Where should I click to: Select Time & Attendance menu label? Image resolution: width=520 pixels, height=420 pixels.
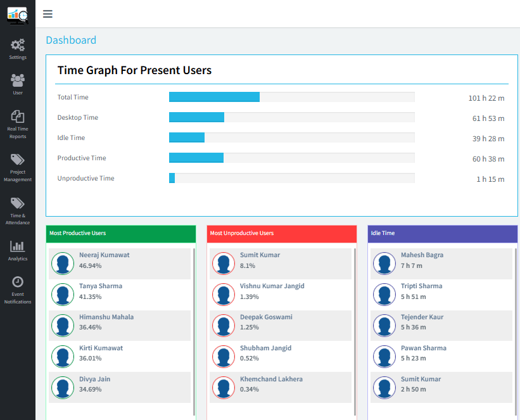[x=18, y=219]
